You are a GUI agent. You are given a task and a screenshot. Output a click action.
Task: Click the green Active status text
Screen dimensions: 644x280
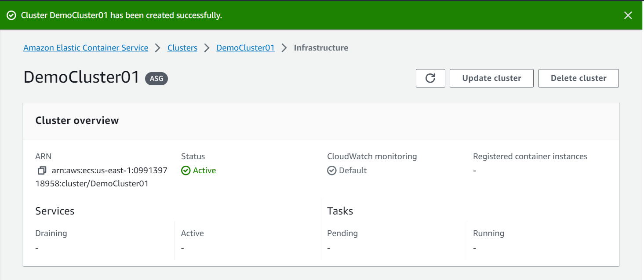point(204,171)
